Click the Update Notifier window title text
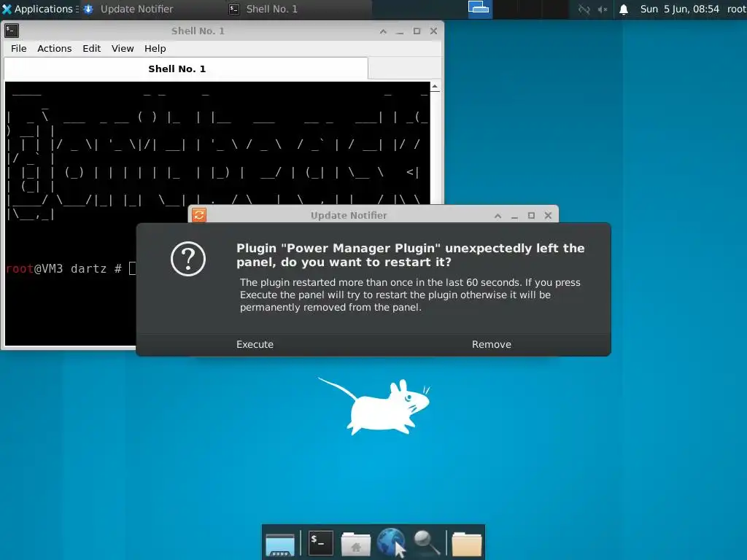Viewport: 747px width, 560px height. click(349, 216)
